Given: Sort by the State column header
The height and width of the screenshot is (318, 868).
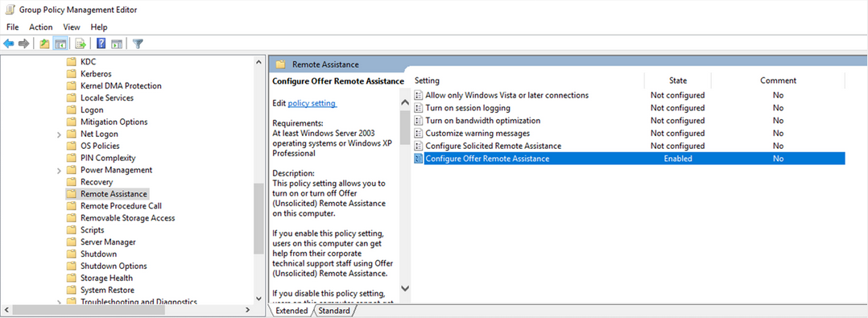Looking at the screenshot, I should 678,81.
